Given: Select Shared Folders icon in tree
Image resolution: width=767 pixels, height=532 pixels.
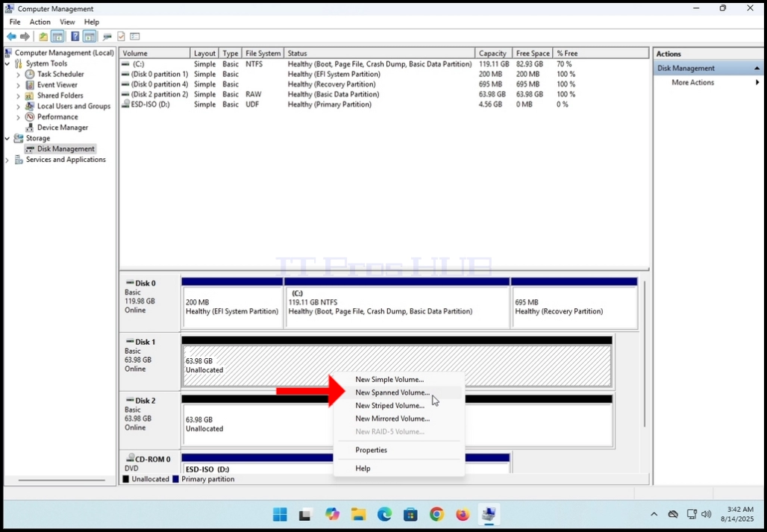Looking at the screenshot, I should click(30, 96).
